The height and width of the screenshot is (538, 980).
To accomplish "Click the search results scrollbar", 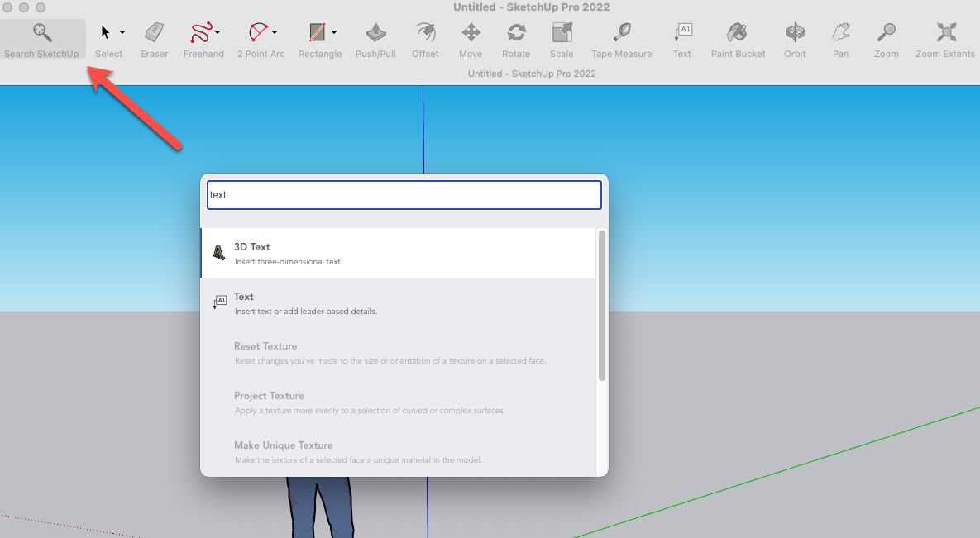I will pos(602,306).
